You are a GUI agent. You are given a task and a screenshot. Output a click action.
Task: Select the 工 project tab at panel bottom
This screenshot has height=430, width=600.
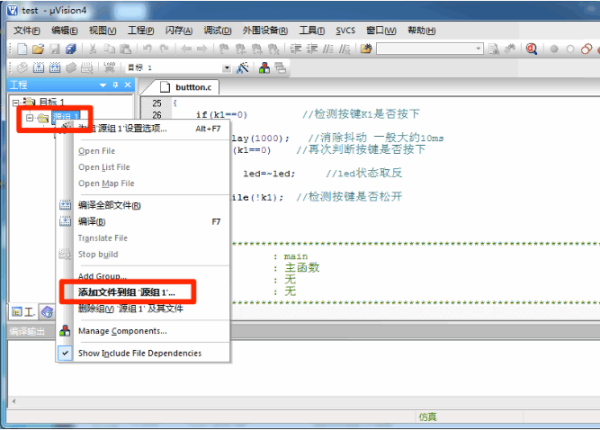click(23, 312)
